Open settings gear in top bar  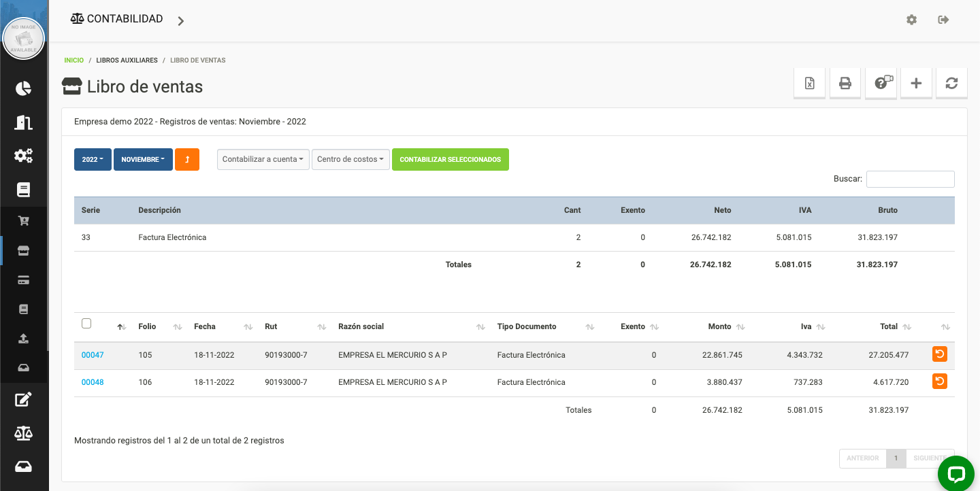click(x=912, y=20)
